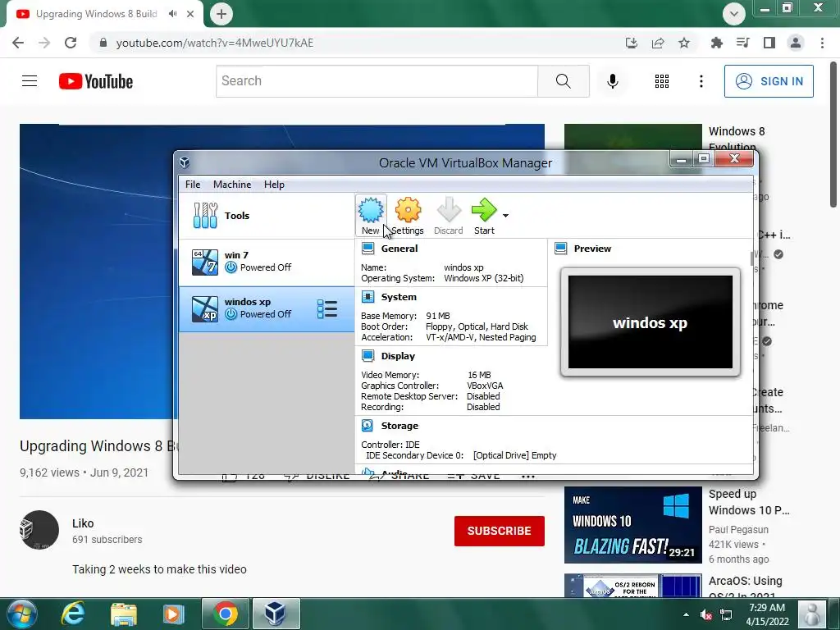Open the Help menu in VirtualBox
840x630 pixels.
[274, 185]
